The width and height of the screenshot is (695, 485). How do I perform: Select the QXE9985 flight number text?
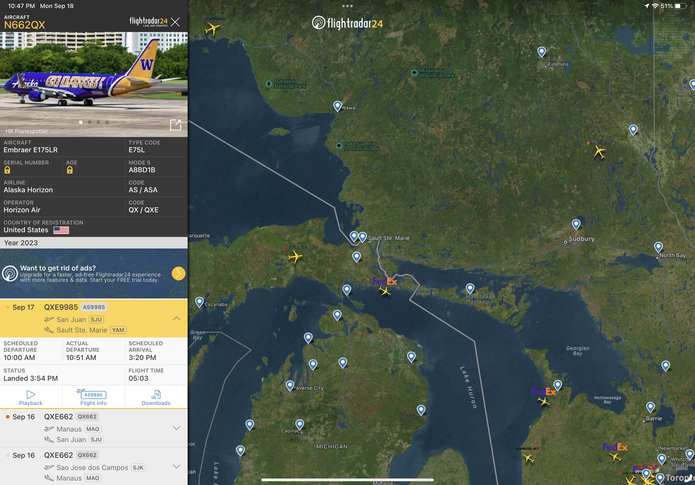[61, 307]
